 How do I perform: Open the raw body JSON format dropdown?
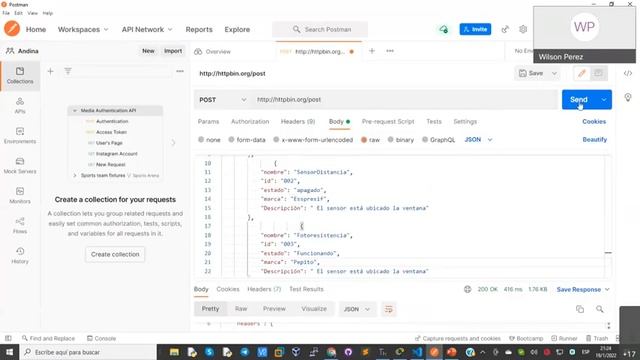(478, 140)
